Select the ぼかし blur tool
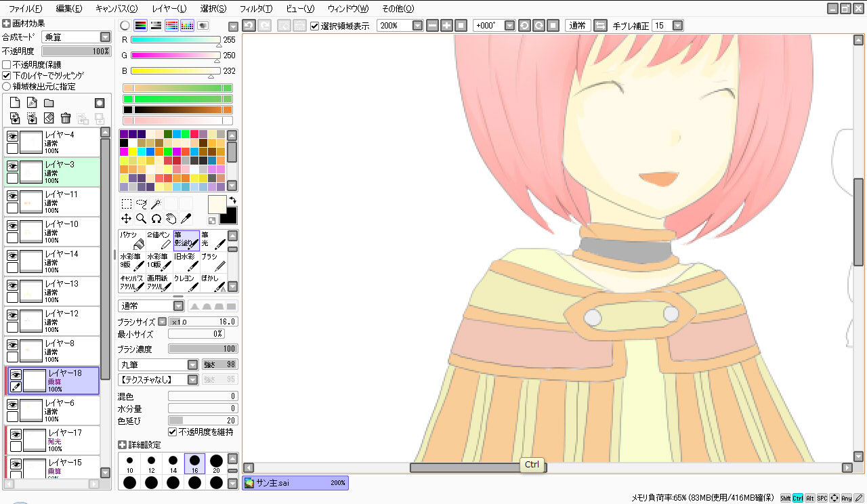The width and height of the screenshot is (867, 504). pyautogui.click(x=213, y=283)
